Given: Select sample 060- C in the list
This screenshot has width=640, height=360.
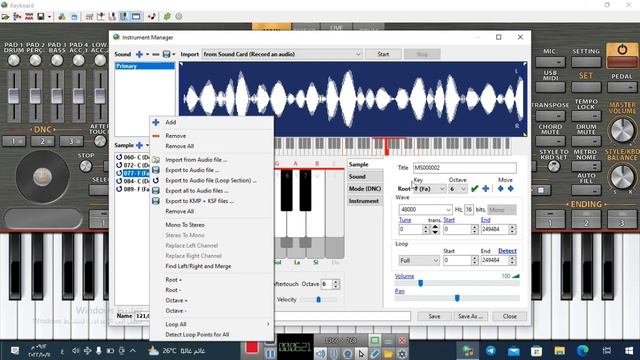Looking at the screenshot, I should click(x=133, y=157).
